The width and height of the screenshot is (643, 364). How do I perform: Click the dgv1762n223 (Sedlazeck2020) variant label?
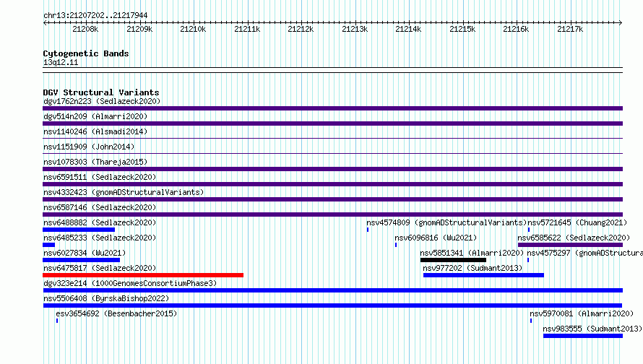click(x=102, y=101)
